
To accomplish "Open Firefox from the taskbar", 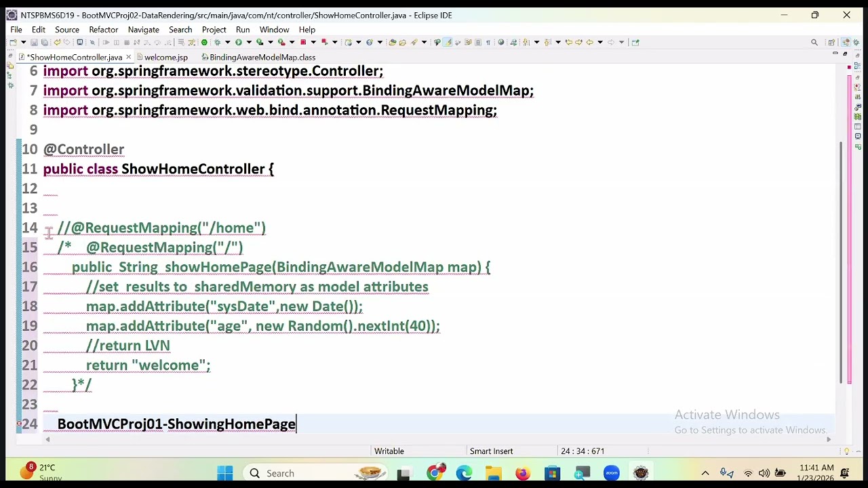I will (523, 473).
